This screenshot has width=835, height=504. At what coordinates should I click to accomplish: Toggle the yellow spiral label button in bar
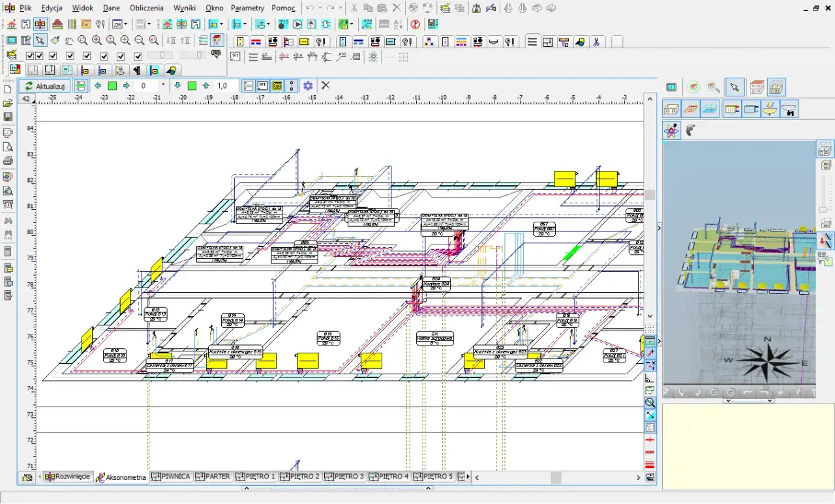277,85
